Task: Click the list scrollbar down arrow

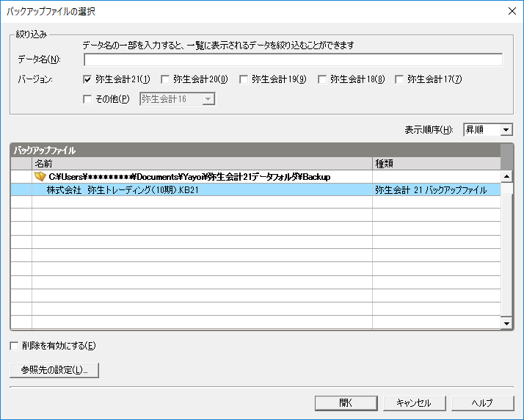Action: pos(506,323)
